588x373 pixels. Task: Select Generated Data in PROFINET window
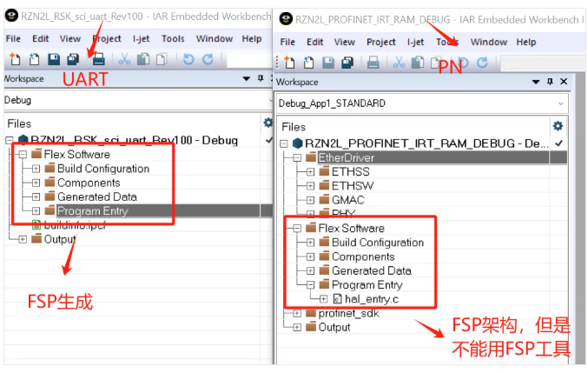click(372, 271)
